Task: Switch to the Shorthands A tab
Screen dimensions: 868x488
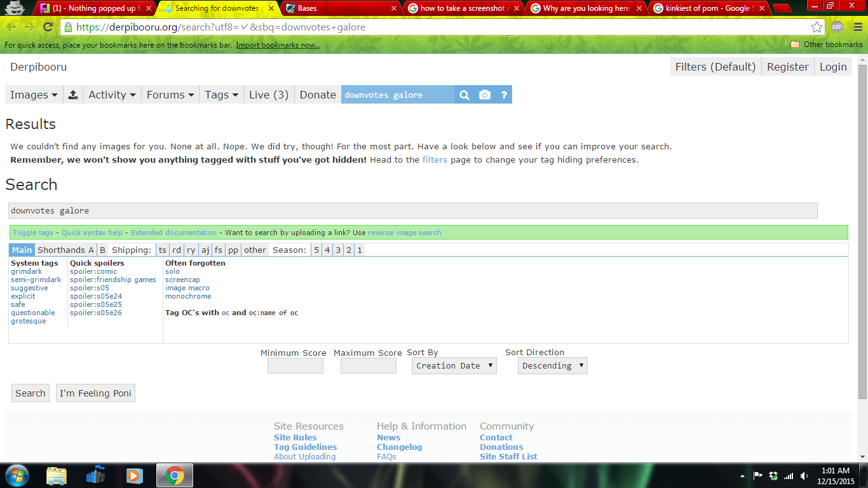Action: [x=65, y=250]
